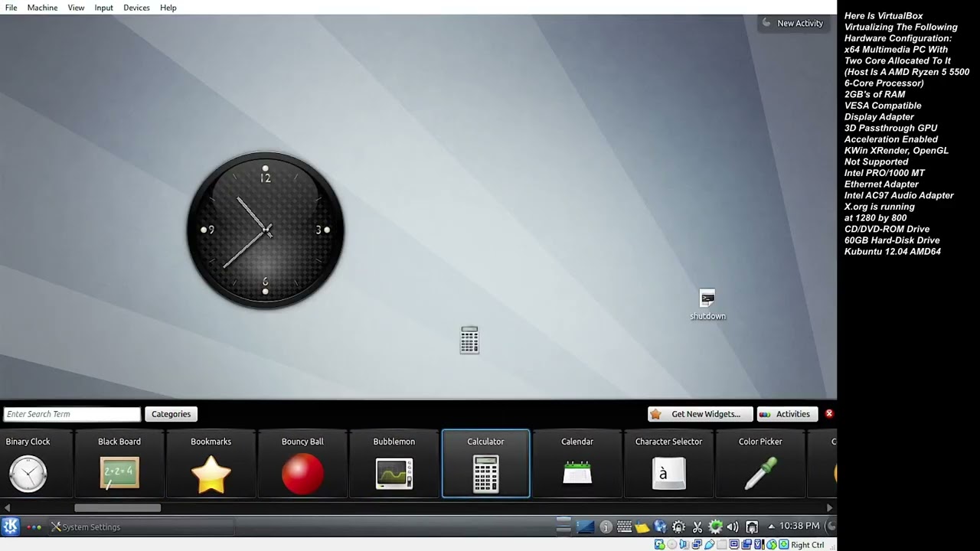Select the Bookmarks star widget
Image resolution: width=980 pixels, height=551 pixels.
click(211, 465)
